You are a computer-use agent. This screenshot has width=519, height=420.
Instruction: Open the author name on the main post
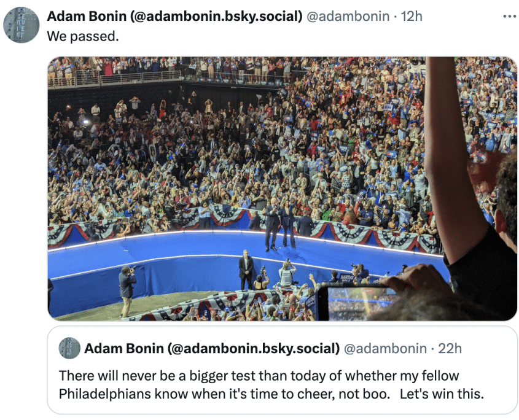point(174,16)
